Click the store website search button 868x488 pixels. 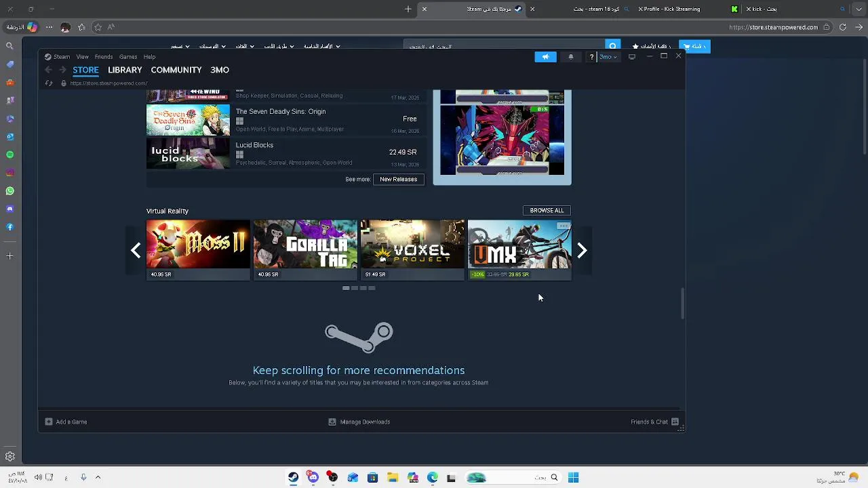click(613, 47)
